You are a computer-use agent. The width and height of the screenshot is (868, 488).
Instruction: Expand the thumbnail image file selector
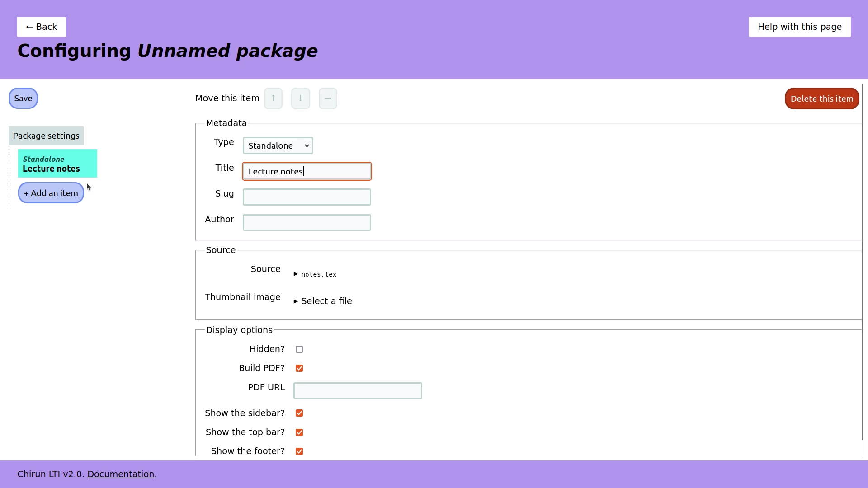pyautogui.click(x=296, y=301)
